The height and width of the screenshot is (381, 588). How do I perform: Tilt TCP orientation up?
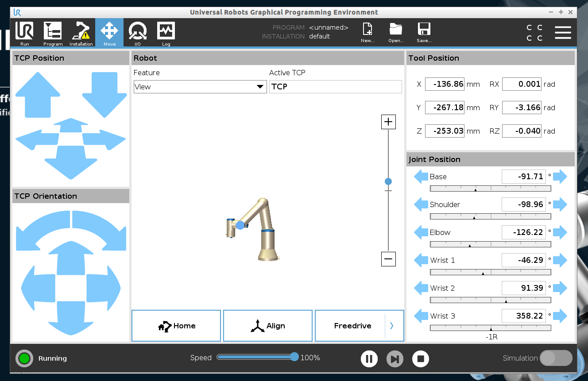pyautogui.click(x=71, y=258)
